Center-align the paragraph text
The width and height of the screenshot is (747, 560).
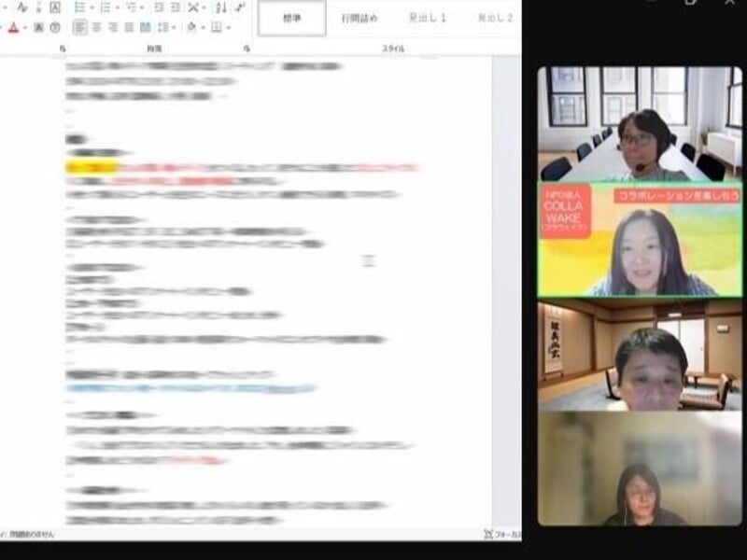96,28
